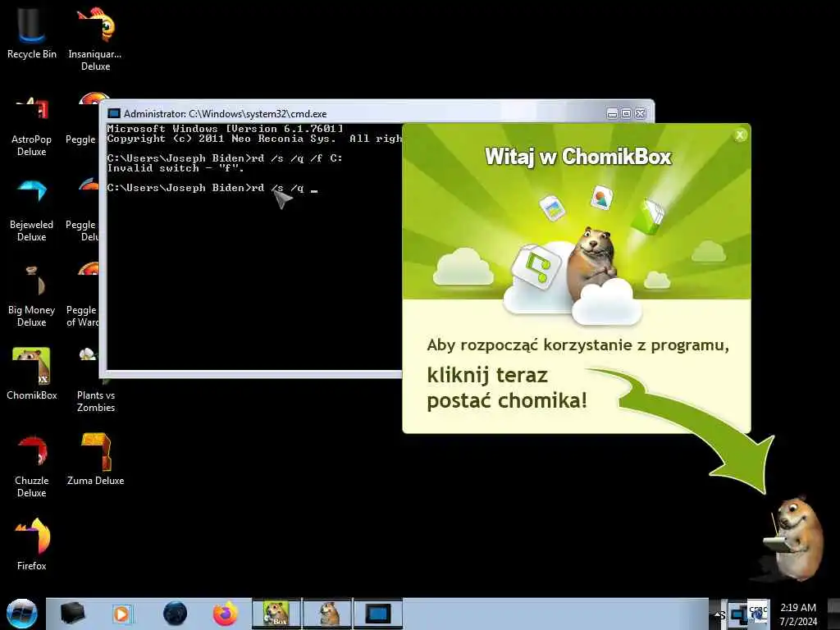840x630 pixels.
Task: Switch to the cmd.exe taskbar button
Action: tap(377, 614)
